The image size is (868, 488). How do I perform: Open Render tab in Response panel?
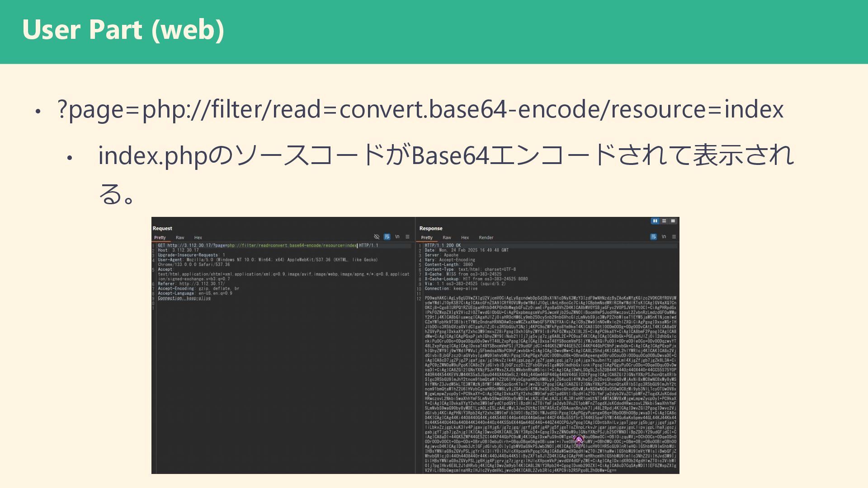(486, 238)
